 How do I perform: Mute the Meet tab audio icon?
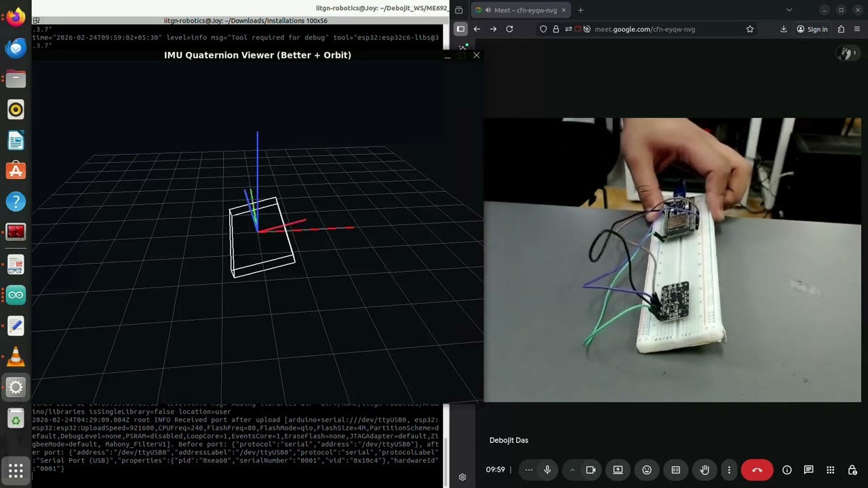pyautogui.click(x=488, y=10)
